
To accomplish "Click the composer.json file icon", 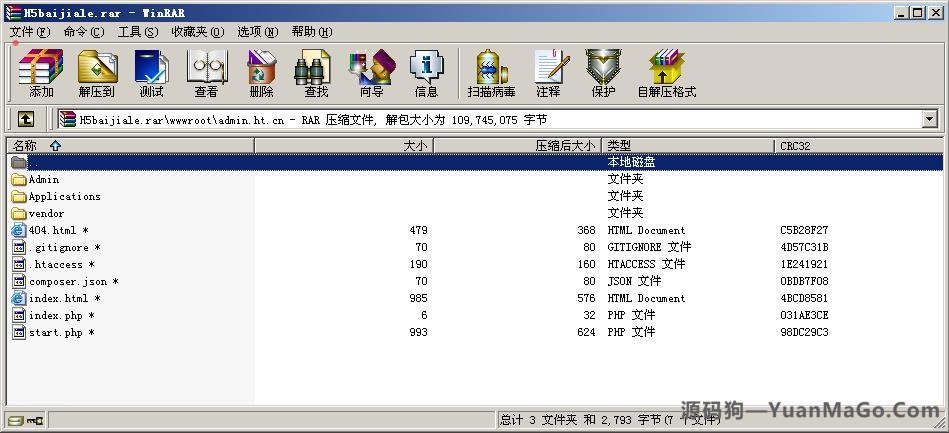I will (x=19, y=281).
